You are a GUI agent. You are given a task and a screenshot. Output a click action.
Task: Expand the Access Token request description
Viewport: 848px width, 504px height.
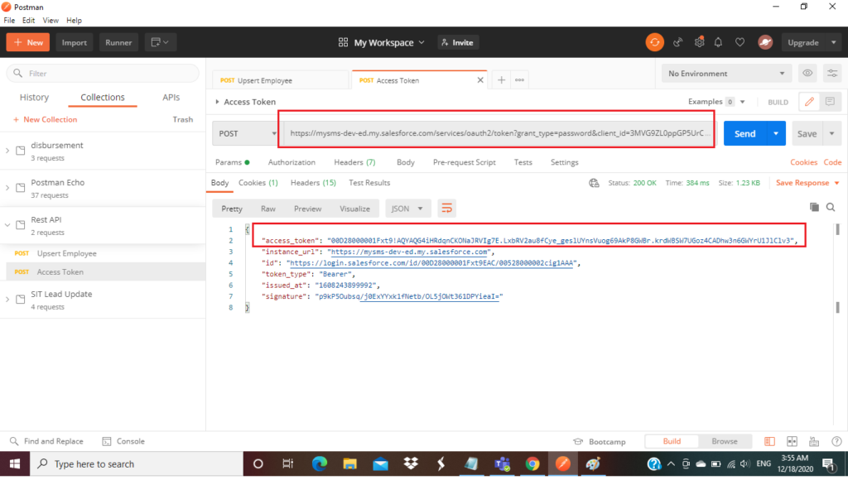tap(218, 102)
